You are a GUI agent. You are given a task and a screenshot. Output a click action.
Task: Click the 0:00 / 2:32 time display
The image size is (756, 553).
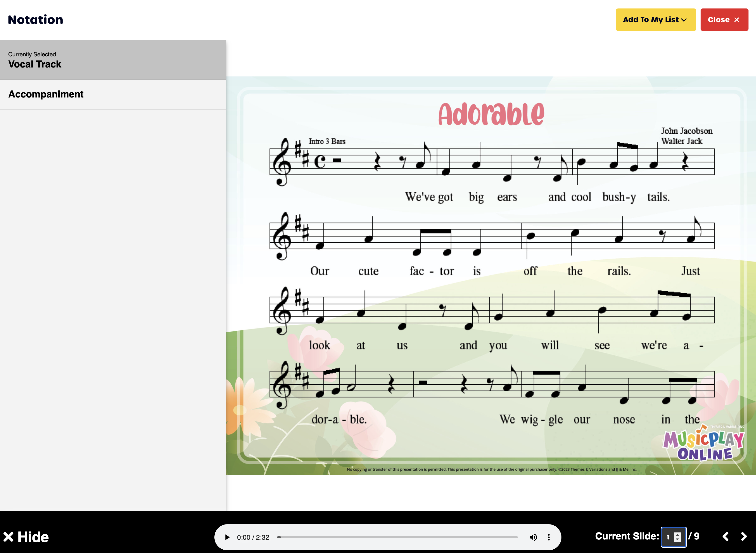click(253, 537)
